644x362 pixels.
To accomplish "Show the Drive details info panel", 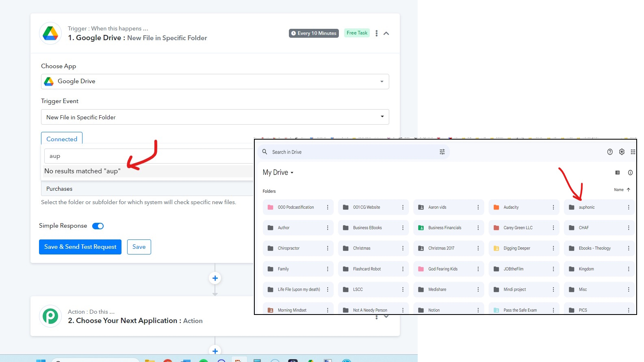I will [630, 172].
